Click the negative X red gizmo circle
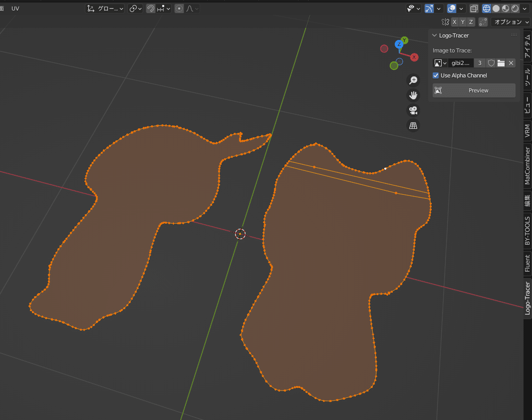This screenshot has height=420, width=532. [x=384, y=48]
